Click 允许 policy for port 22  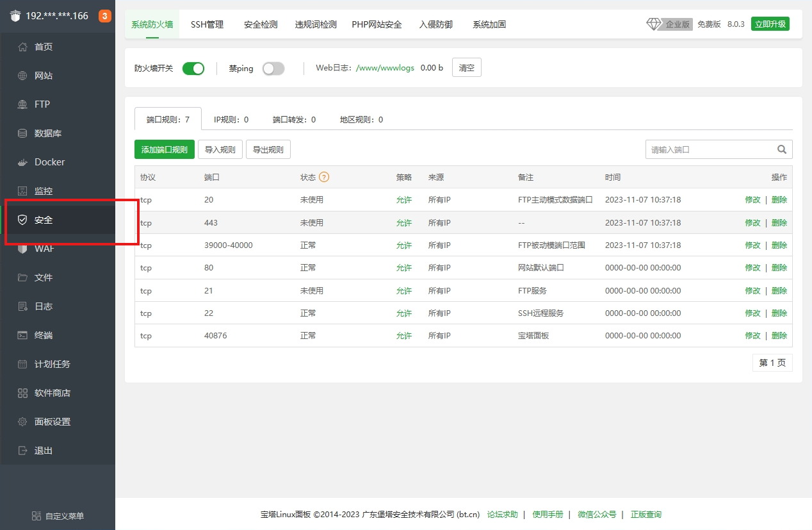404,313
